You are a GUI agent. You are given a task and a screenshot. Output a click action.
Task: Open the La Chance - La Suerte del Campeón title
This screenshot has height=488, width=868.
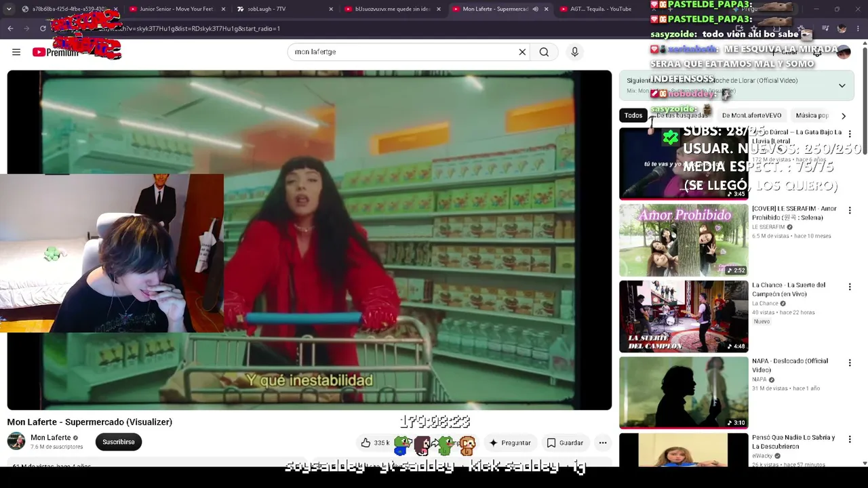pyautogui.click(x=789, y=289)
